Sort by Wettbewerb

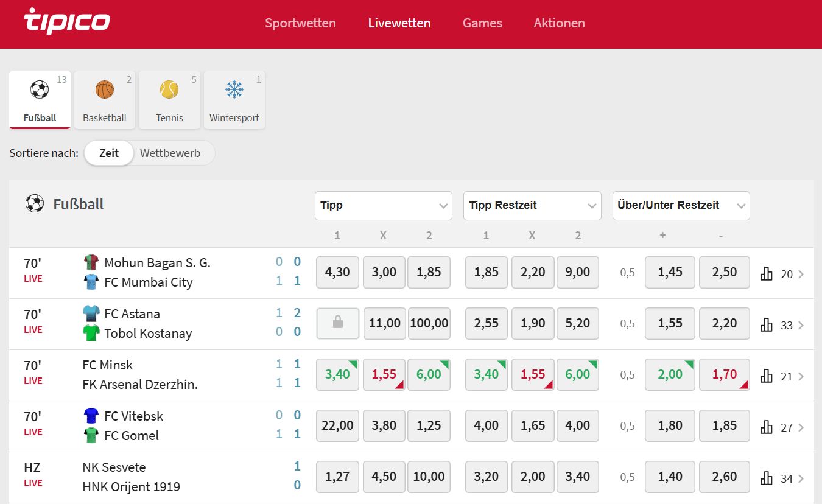[x=170, y=153]
